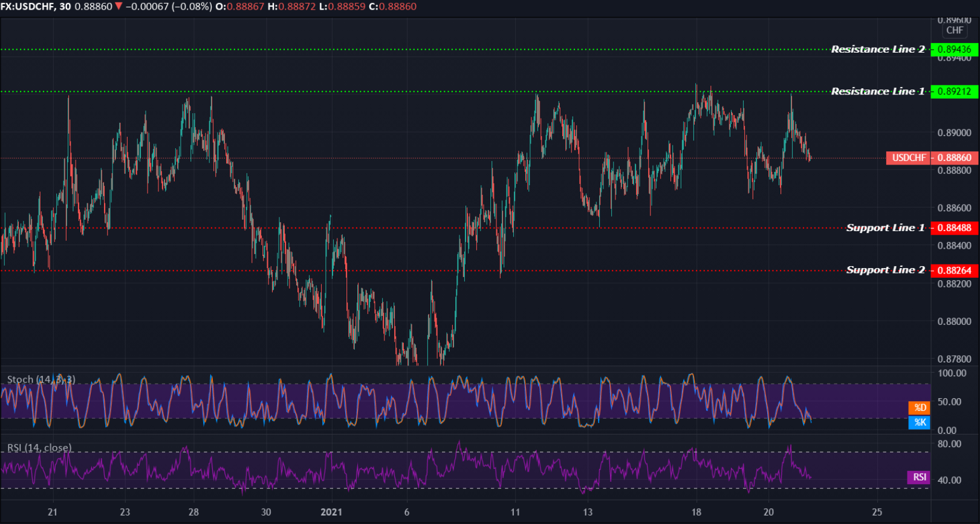Screen dimensions: 980x524
Task: Click the date 20 on time axis
Action: click(768, 512)
